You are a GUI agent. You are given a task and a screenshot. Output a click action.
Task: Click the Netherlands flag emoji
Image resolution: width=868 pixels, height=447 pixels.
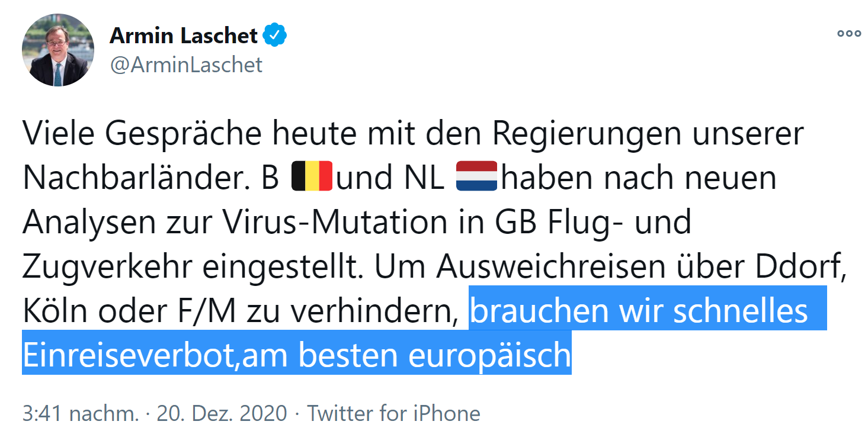point(476,176)
